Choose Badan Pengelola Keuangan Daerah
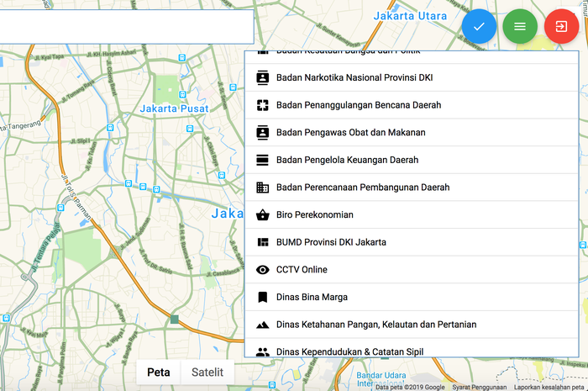Screen dimensions: 588x391 pyautogui.click(x=412, y=160)
